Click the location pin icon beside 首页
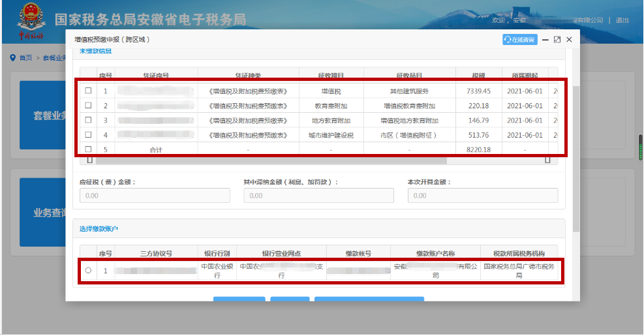The image size is (644, 336). coord(13,57)
